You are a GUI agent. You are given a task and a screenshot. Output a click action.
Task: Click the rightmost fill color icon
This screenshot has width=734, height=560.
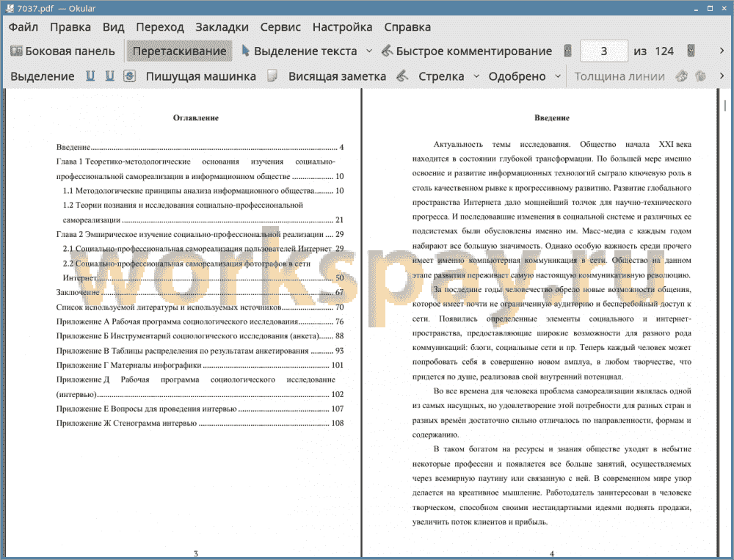700,76
